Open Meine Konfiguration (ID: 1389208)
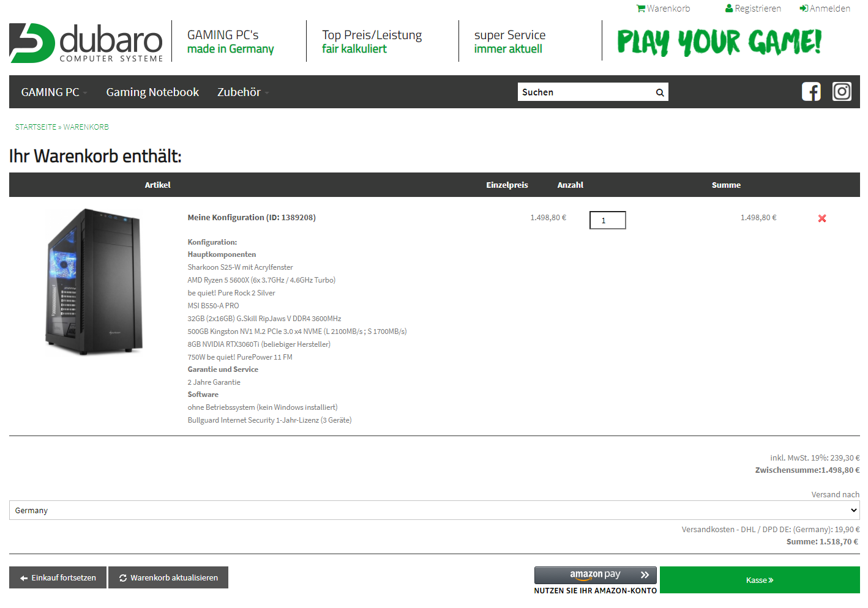Screen dimensions: 868x608 point(252,218)
